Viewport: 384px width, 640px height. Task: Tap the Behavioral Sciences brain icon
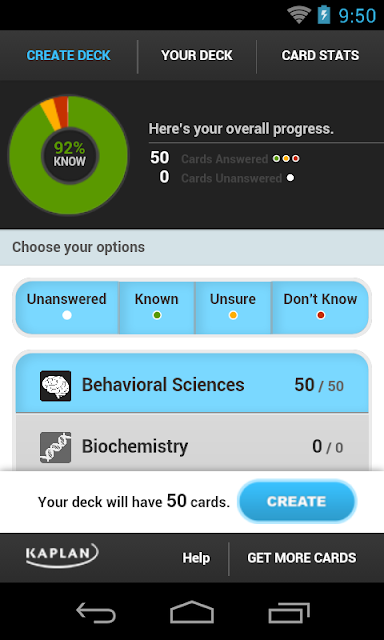click(x=55, y=386)
